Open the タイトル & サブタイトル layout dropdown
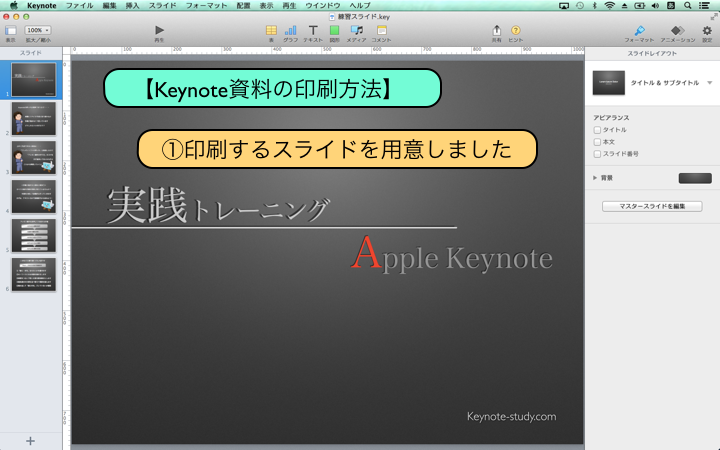This screenshot has width=720, height=450. click(709, 83)
